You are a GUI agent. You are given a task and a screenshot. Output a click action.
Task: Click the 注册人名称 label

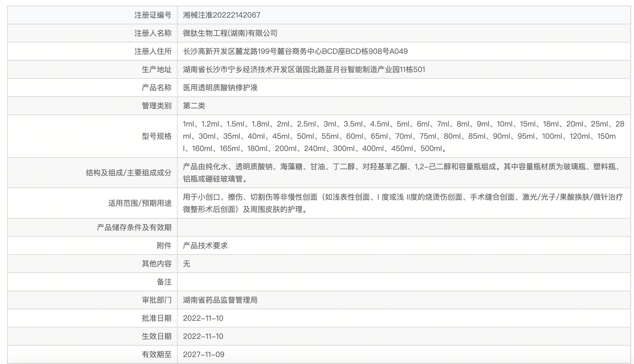coord(153,33)
